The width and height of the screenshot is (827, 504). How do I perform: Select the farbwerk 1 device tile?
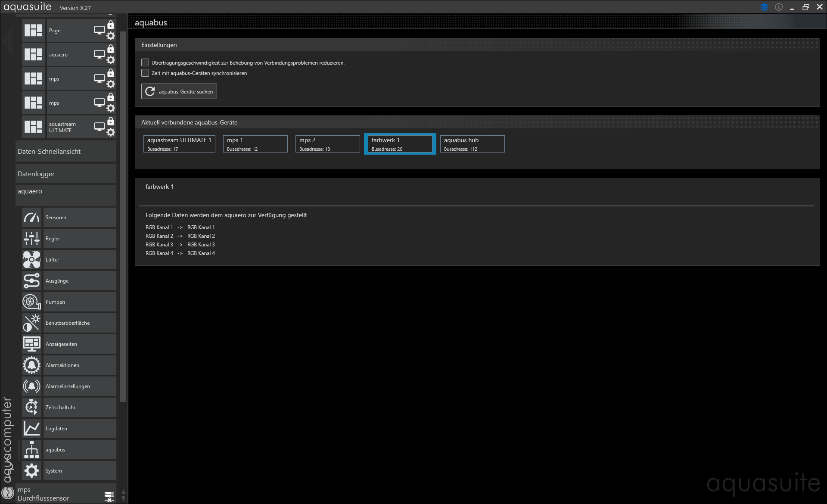click(x=400, y=144)
